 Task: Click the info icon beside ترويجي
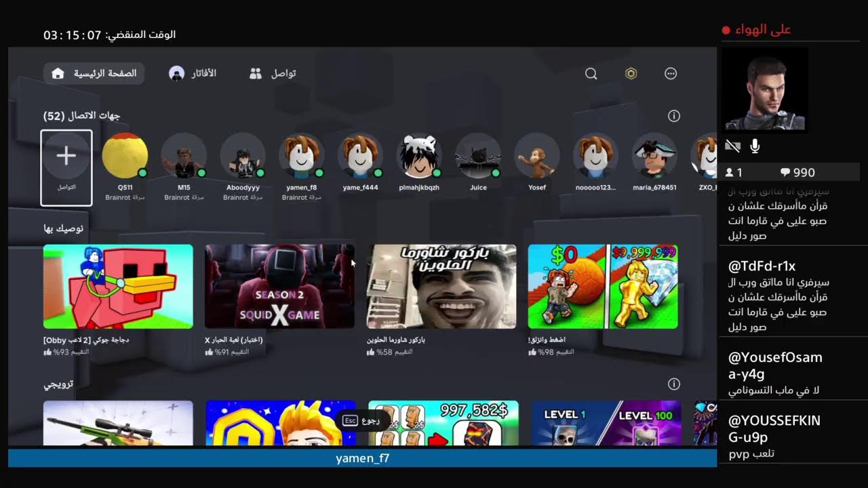pos(674,384)
